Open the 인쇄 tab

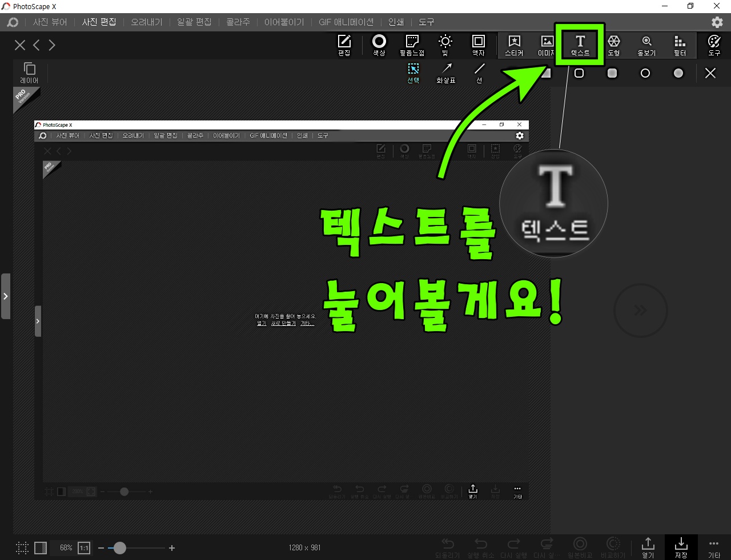click(x=396, y=22)
